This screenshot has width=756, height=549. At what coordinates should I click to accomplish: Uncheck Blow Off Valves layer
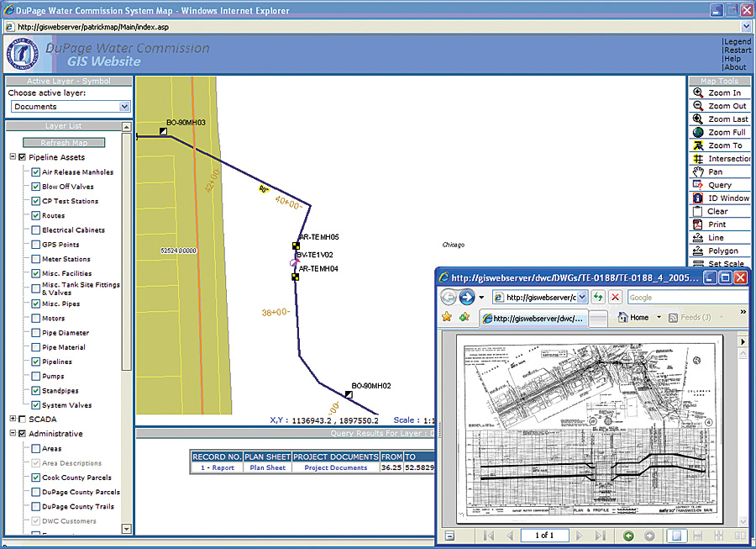coord(35,187)
